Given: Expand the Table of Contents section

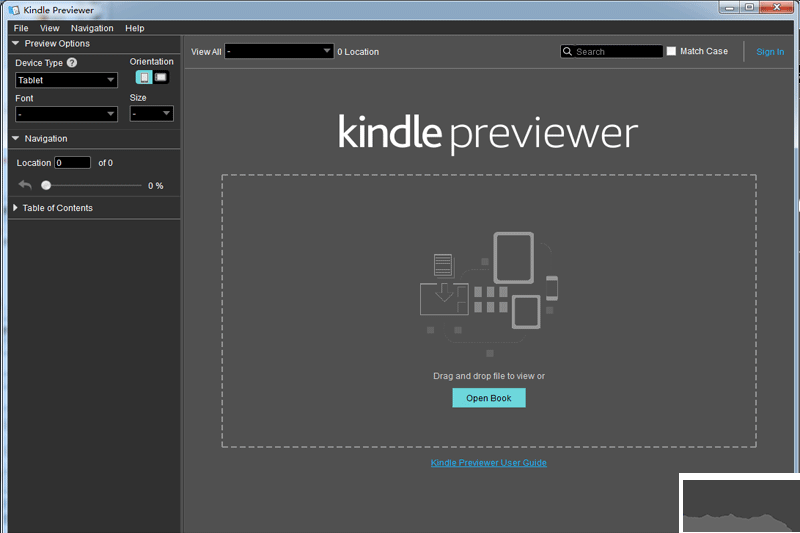Looking at the screenshot, I should tap(15, 208).
